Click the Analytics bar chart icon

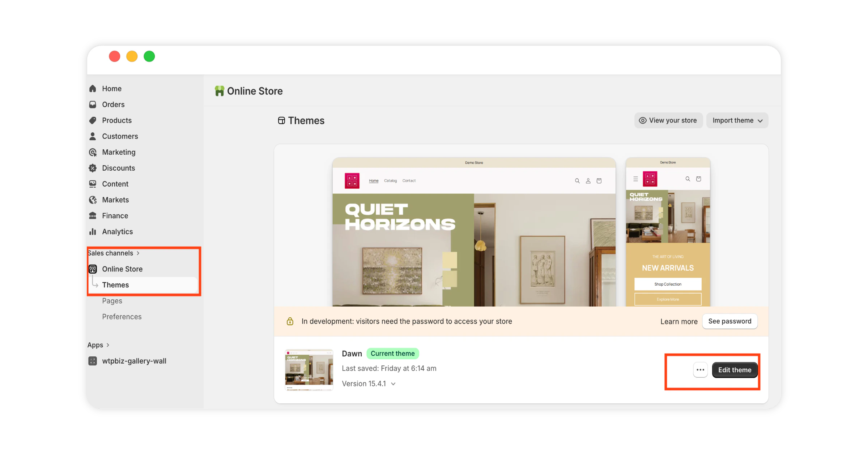(x=93, y=232)
